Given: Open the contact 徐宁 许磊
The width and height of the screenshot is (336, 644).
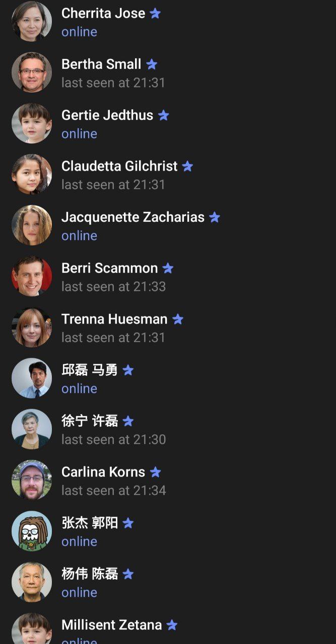Looking at the screenshot, I should pos(168,430).
